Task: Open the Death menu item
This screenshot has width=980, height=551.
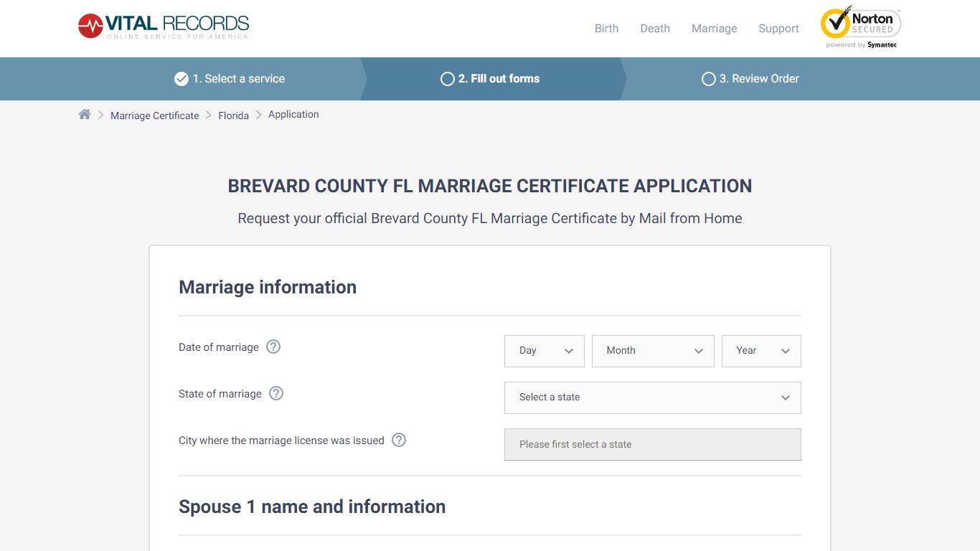Action: coord(655,29)
